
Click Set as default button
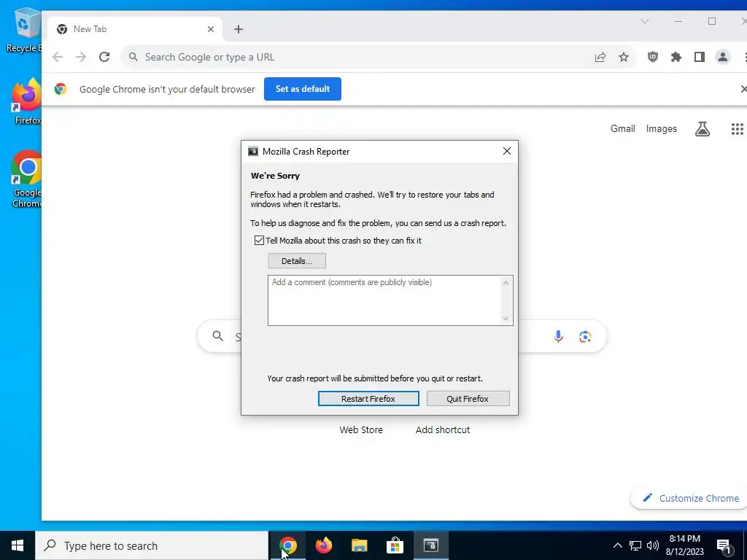[x=303, y=89]
